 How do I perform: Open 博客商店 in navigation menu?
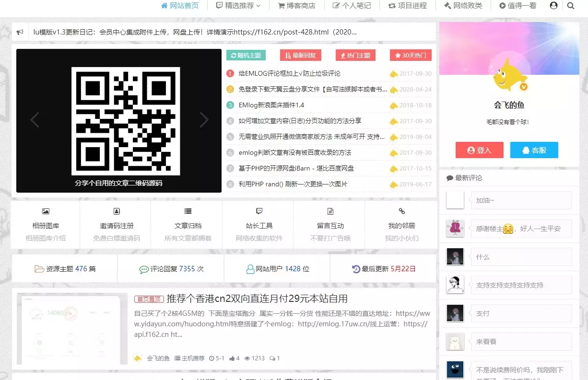pos(296,6)
